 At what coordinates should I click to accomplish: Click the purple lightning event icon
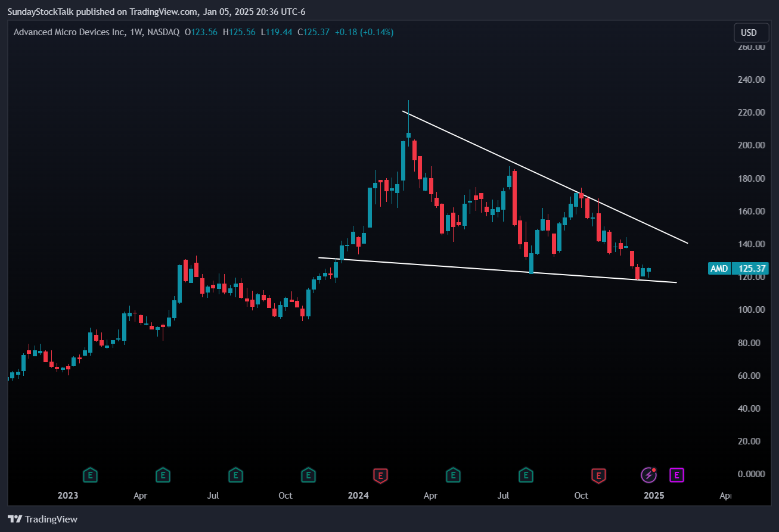coord(649,475)
